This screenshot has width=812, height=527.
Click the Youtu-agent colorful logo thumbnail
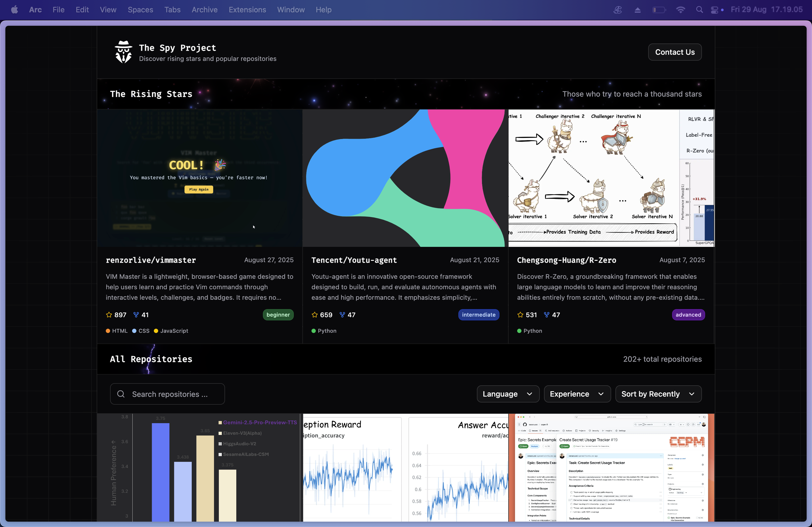[x=405, y=178]
